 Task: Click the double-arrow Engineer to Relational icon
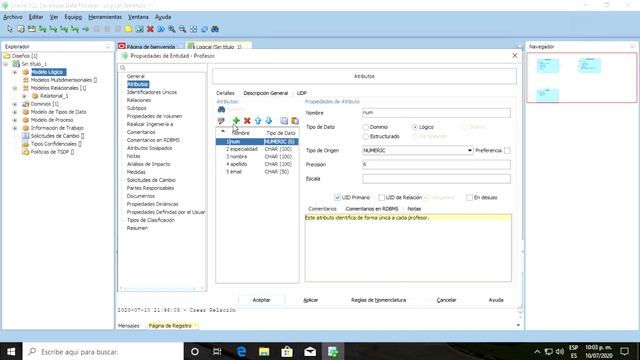[161, 29]
